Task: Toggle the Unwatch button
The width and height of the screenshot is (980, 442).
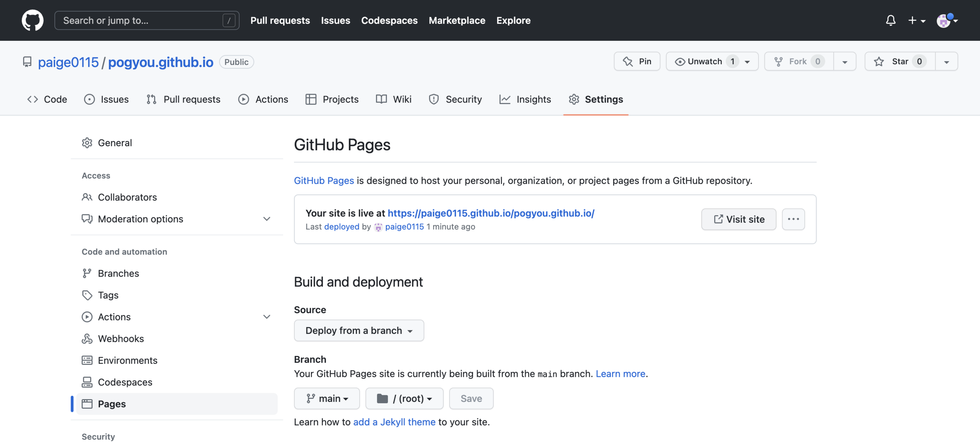Action: [x=704, y=62]
